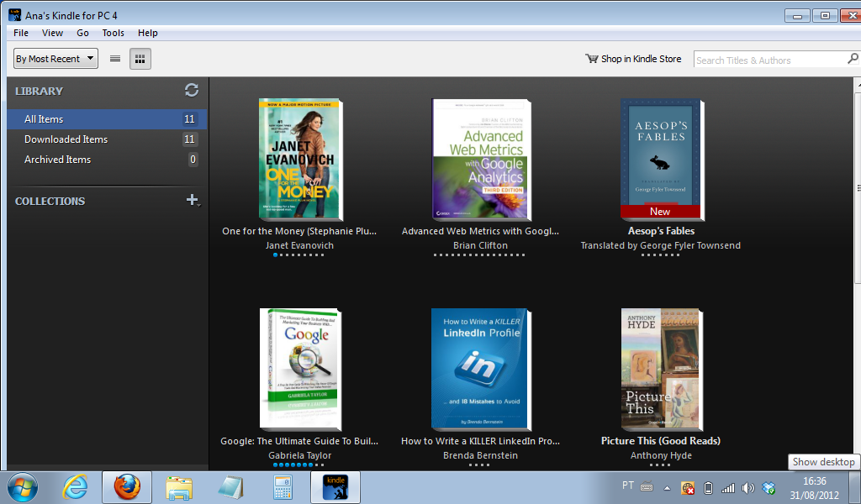Type in Search Titles & Authors field

coord(768,60)
